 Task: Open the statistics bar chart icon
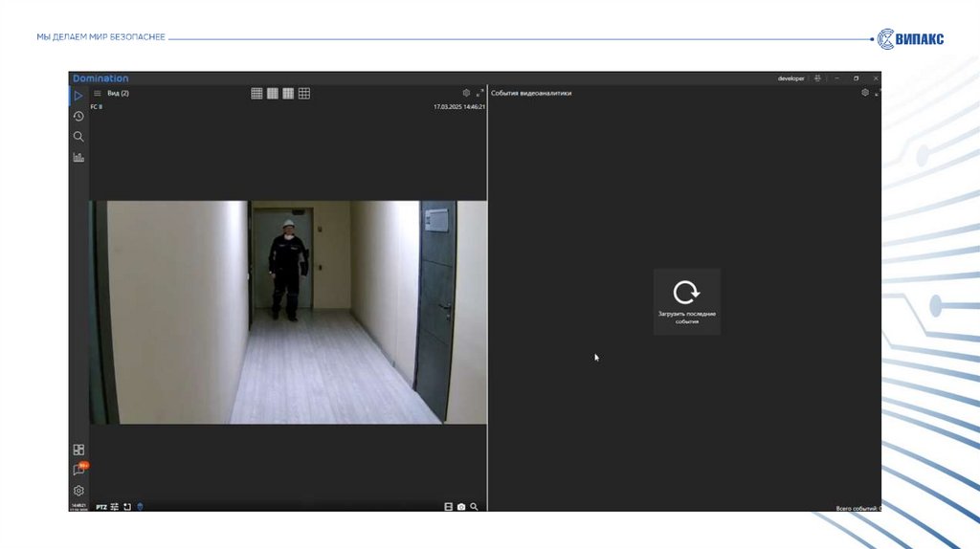click(78, 157)
